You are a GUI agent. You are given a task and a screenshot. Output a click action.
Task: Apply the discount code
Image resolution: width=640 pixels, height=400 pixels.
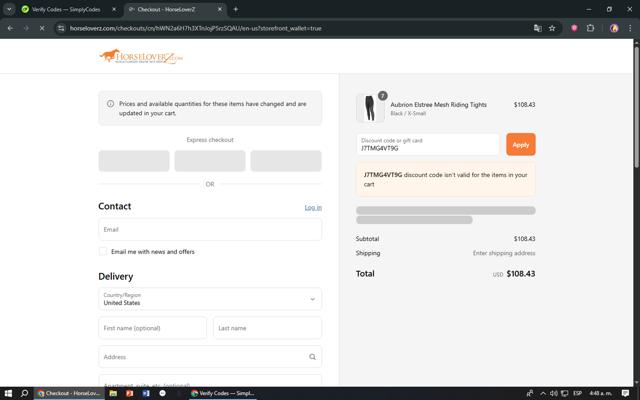(520, 144)
